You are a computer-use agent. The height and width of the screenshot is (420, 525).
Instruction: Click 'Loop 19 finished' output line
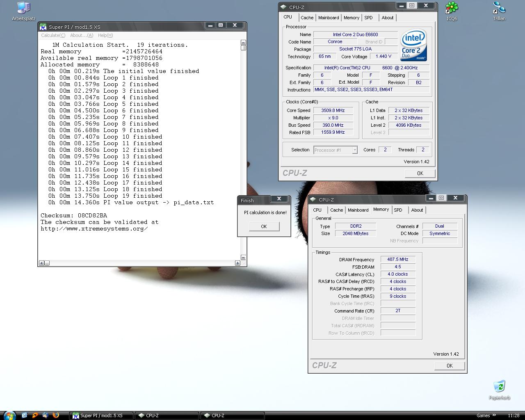[105, 196]
